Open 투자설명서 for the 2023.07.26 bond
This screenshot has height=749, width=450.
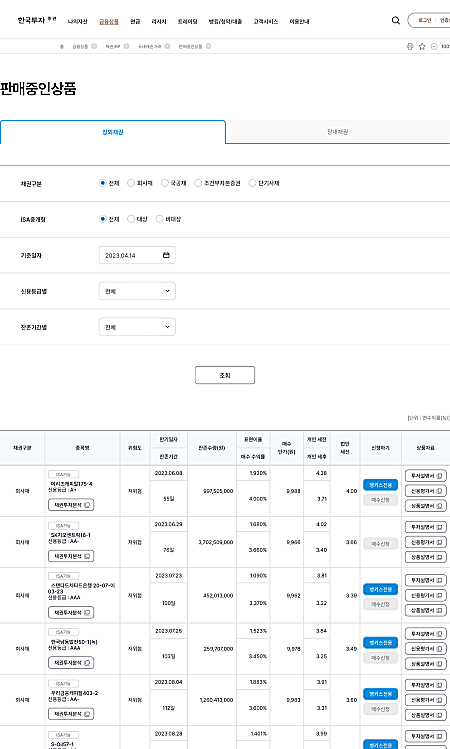point(426,633)
